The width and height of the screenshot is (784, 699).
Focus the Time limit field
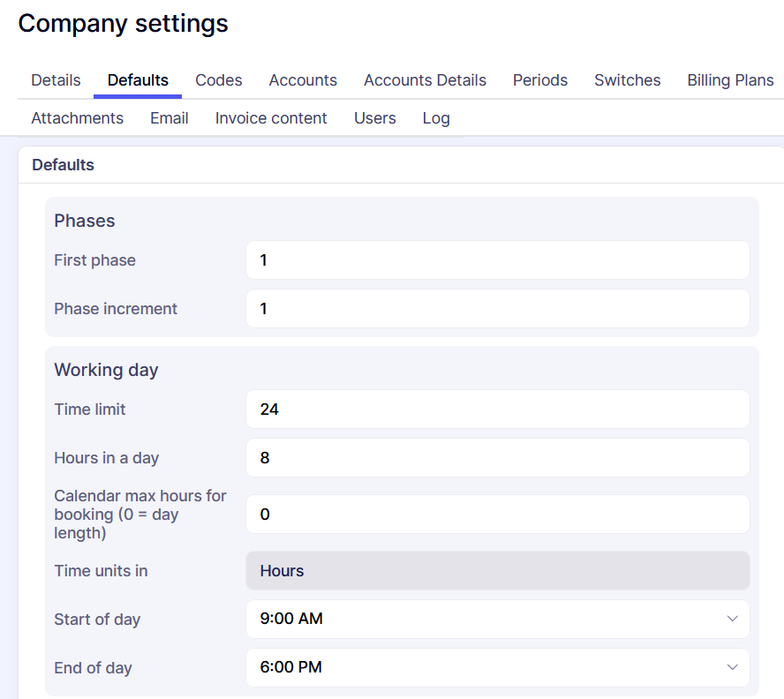(x=497, y=410)
